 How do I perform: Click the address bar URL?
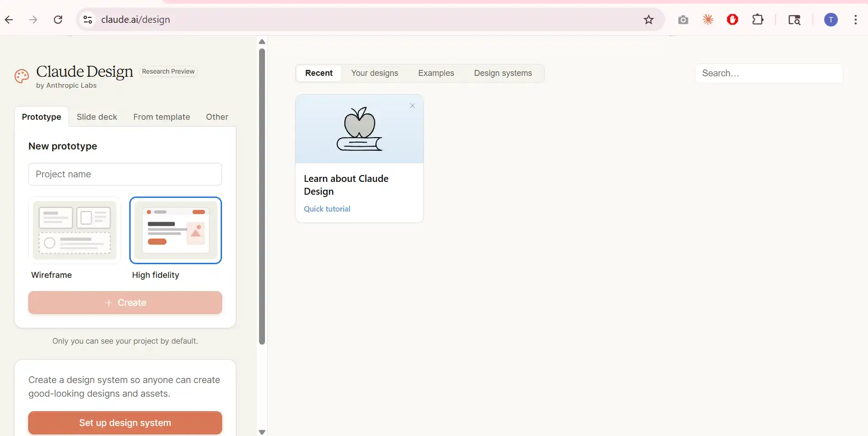point(136,20)
